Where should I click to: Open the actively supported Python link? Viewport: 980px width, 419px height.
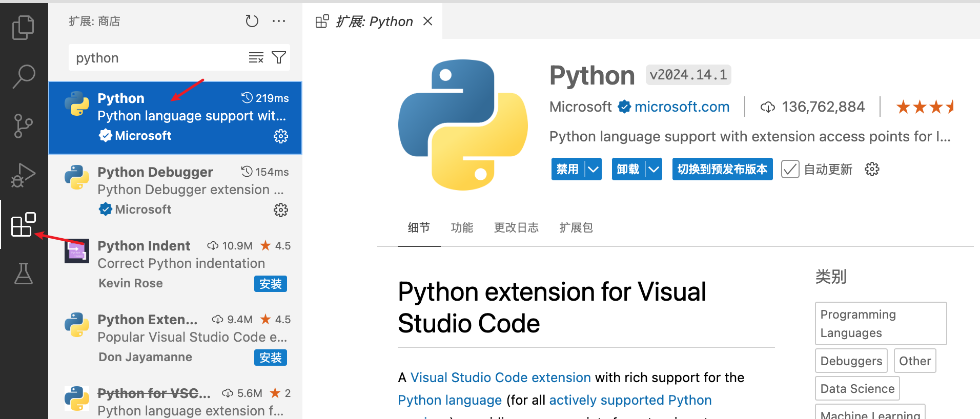[x=630, y=400]
